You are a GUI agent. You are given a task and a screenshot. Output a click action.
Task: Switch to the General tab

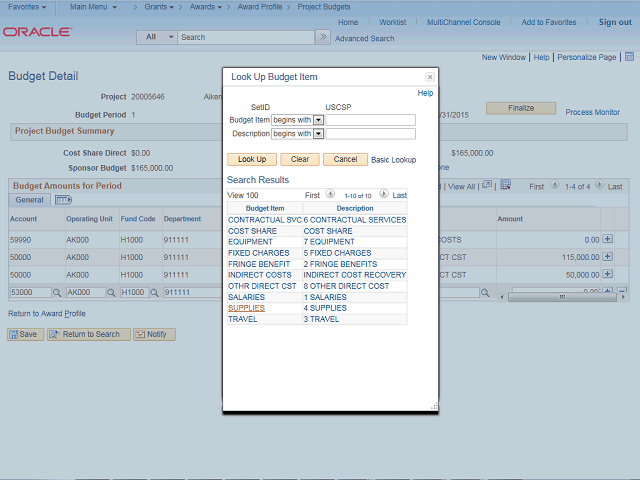pos(29,200)
